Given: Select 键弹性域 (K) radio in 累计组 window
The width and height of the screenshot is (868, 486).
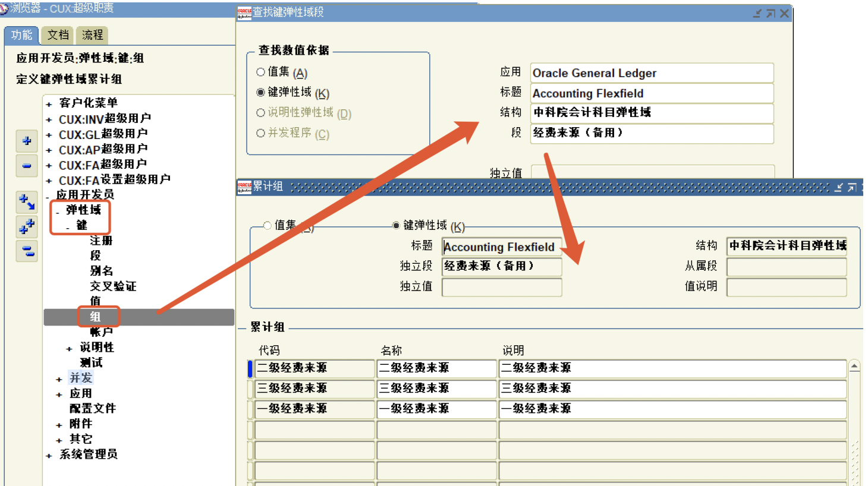Looking at the screenshot, I should [x=396, y=225].
